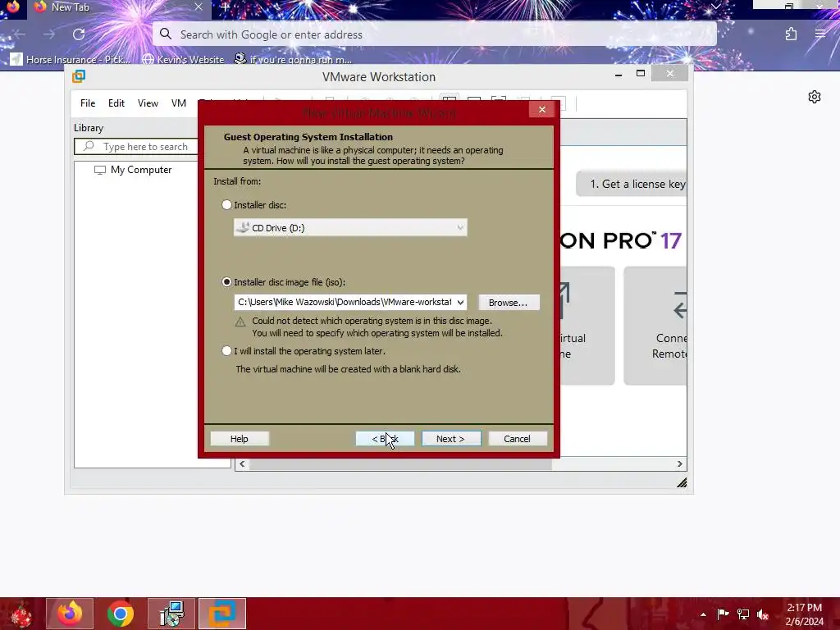Image resolution: width=840 pixels, height=630 pixels.
Task: Open new tab page settings gear
Action: (815, 97)
